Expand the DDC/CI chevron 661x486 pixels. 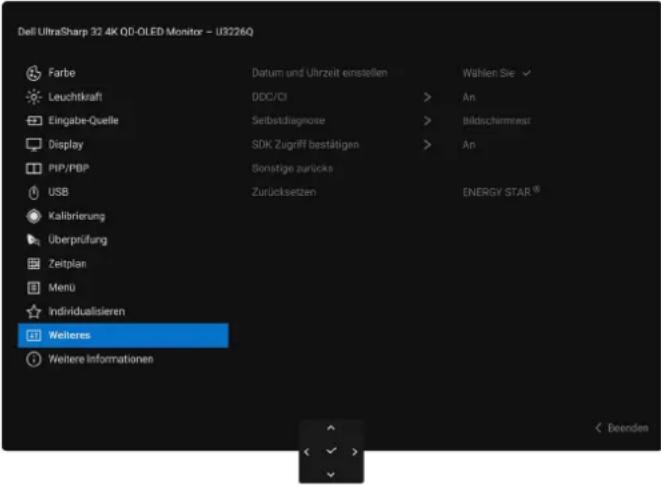[x=427, y=97]
